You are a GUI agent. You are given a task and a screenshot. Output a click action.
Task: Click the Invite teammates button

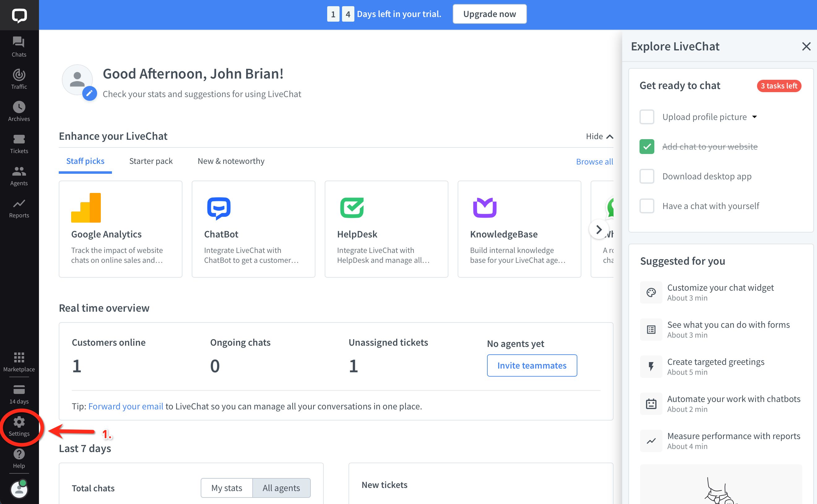(532, 365)
